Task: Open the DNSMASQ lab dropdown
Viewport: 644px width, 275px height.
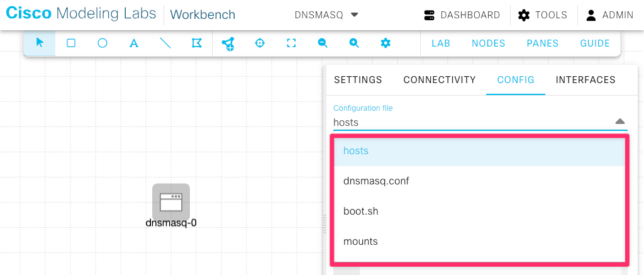Action: [x=327, y=15]
